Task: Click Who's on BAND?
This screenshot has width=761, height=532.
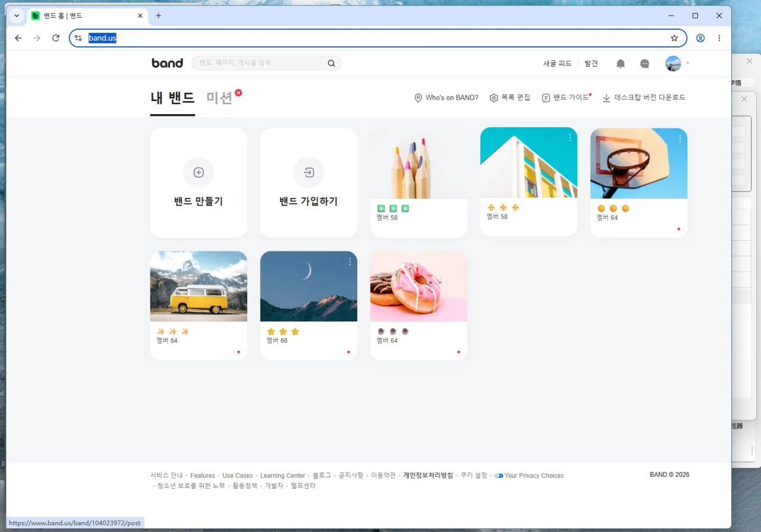Action: tap(446, 97)
